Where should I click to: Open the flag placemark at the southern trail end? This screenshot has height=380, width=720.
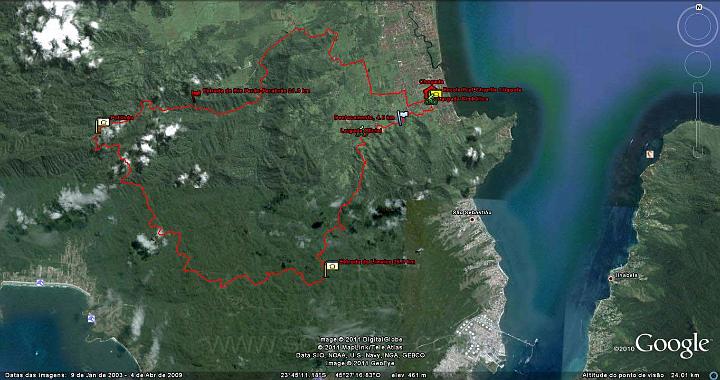point(331,268)
